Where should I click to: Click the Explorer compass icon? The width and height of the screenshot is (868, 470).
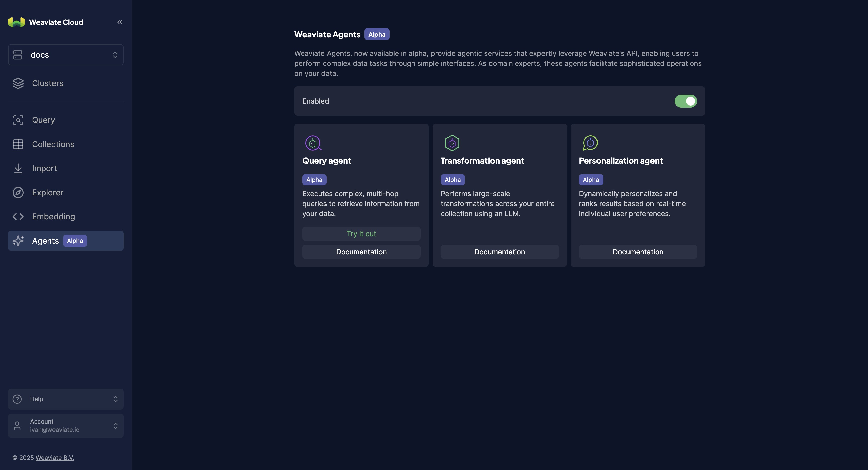[x=18, y=193]
